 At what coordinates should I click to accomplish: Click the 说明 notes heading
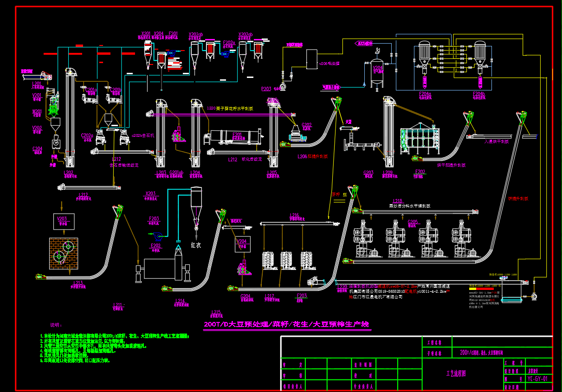tap(56, 325)
